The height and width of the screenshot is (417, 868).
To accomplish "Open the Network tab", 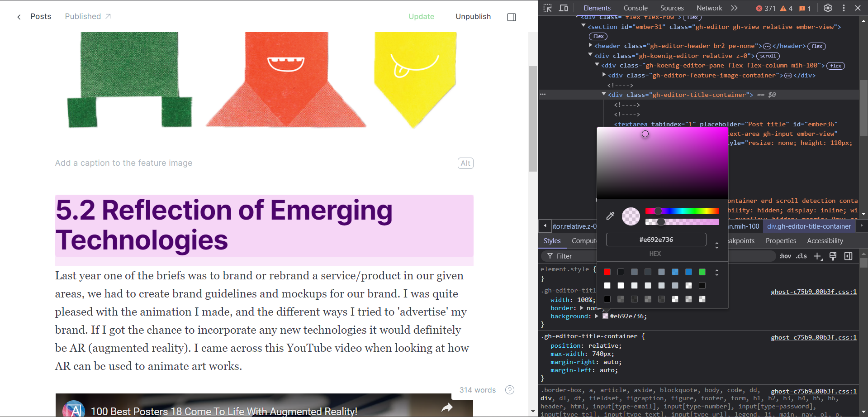I will click(709, 8).
